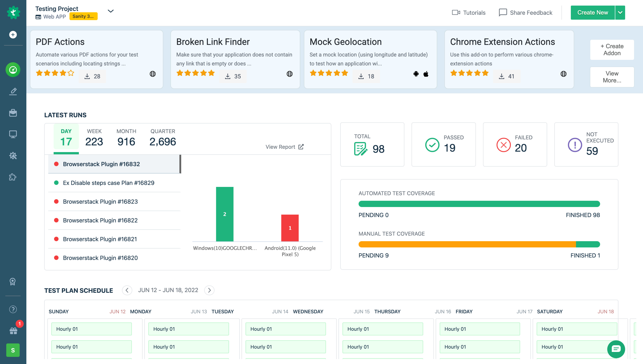Image resolution: width=643 pixels, height=364 pixels.
Task: Click the puzzle/integrations icon in sidebar
Action: pos(13,177)
